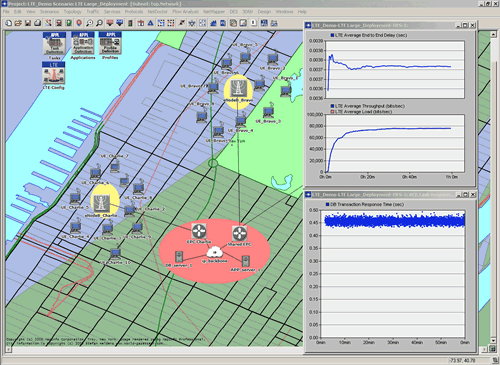Open the File menu
Viewport: 500px width, 365px height.
pos(6,12)
